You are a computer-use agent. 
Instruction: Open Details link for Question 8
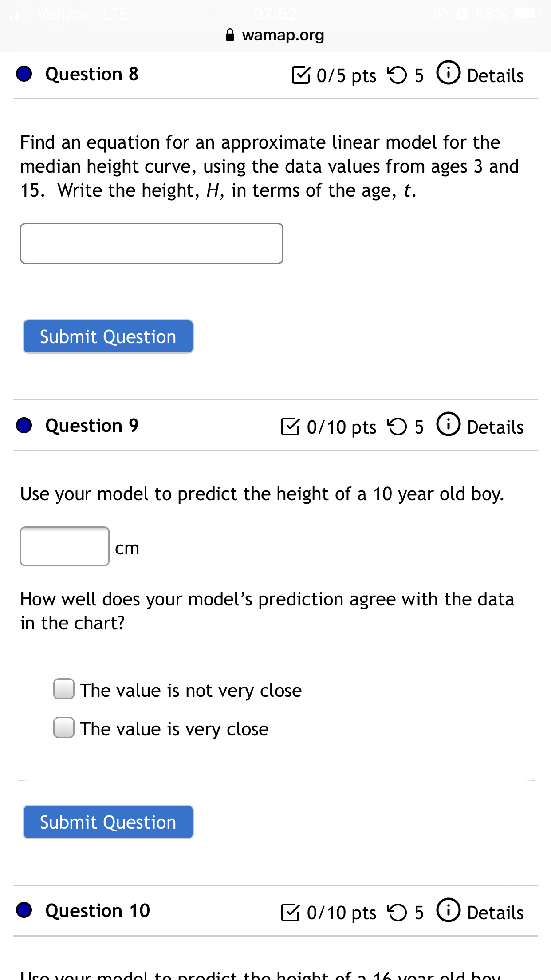click(x=496, y=75)
